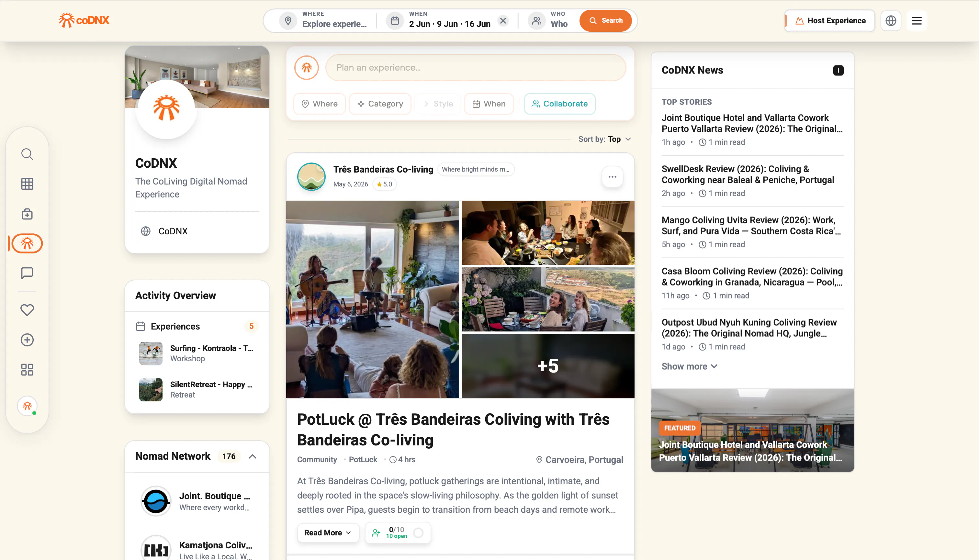Click the 'Where bright minds m...' tagline chip
Viewport: 979px width, 560px height.
pos(476,170)
